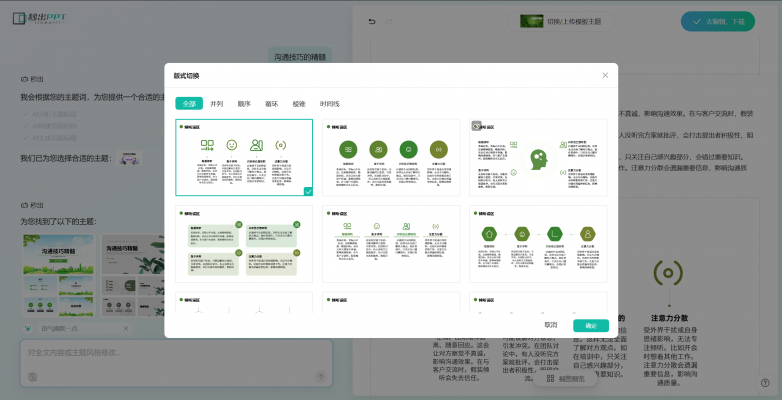
Task: Select the layout with underlined icon headers
Action: [x=391, y=244]
